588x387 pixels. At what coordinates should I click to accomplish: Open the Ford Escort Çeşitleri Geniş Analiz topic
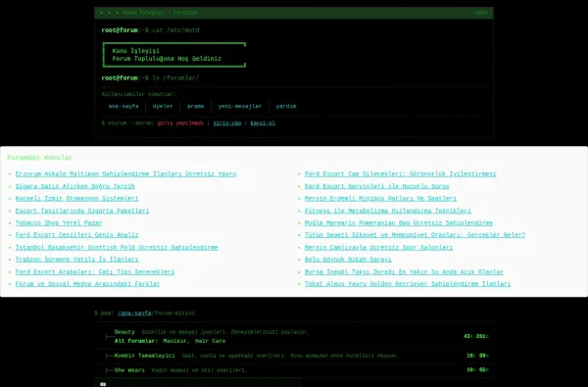click(76, 235)
